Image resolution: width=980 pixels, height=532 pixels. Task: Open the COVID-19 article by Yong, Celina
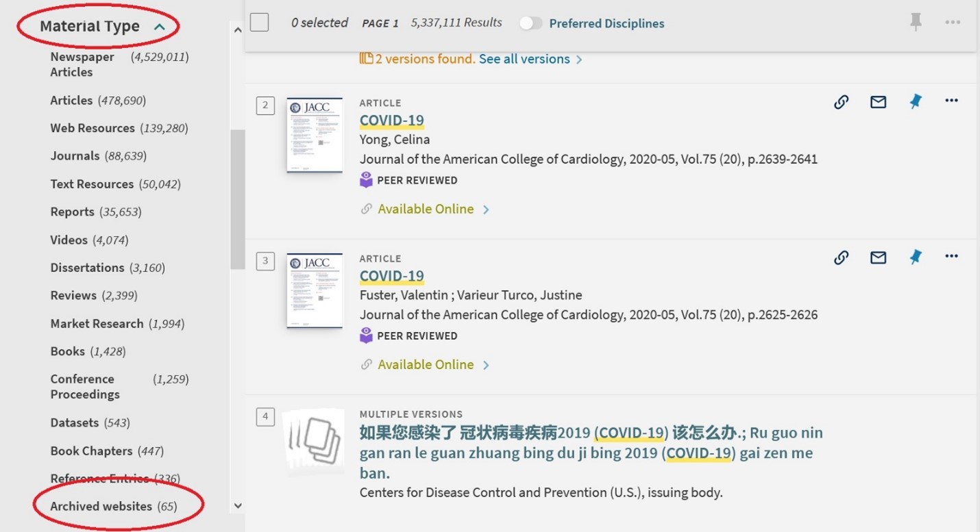point(391,120)
